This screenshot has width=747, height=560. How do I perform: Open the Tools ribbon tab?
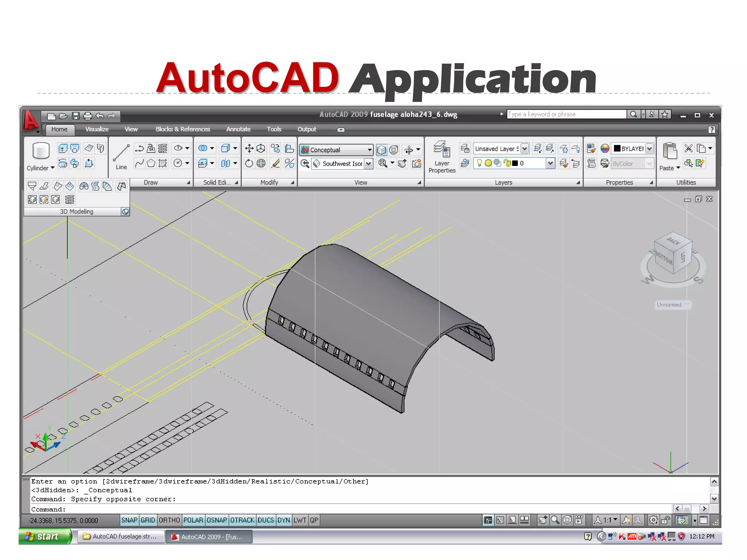(274, 129)
